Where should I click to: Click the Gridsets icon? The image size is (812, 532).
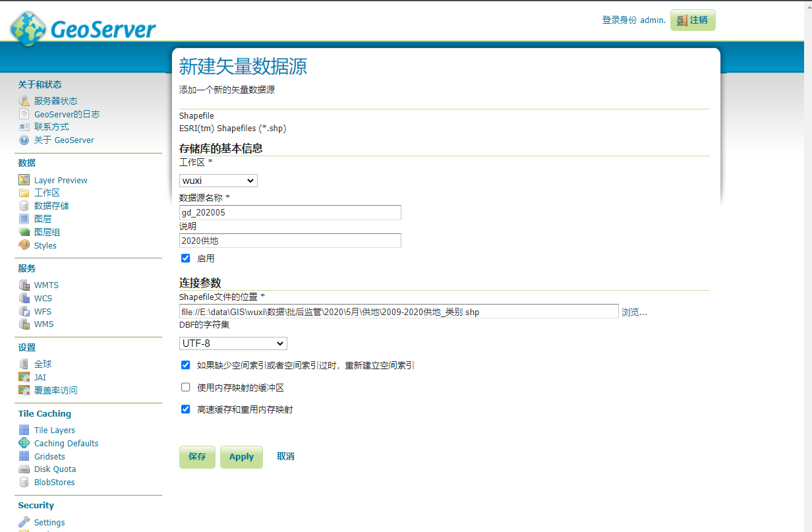[24, 456]
